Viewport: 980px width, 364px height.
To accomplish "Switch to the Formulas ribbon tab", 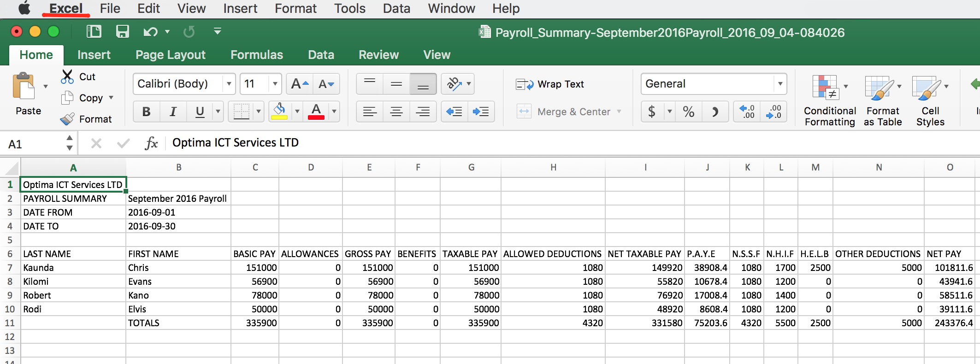I will pyautogui.click(x=256, y=55).
